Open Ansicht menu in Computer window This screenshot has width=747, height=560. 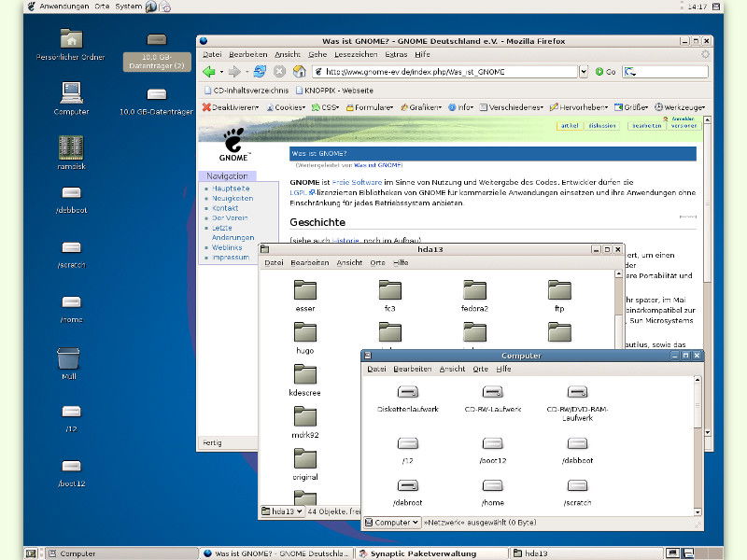452,369
